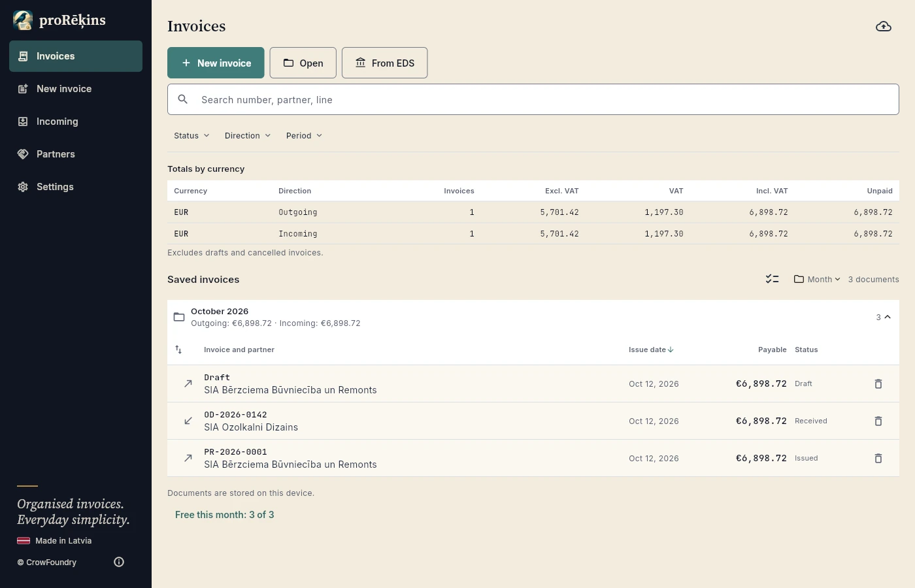Click the Payable column header

[772, 350]
